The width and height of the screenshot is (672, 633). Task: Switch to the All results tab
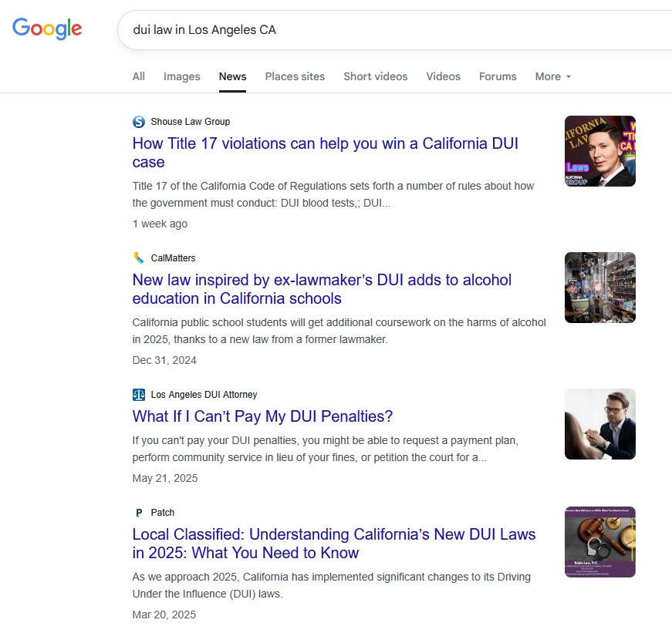point(138,76)
